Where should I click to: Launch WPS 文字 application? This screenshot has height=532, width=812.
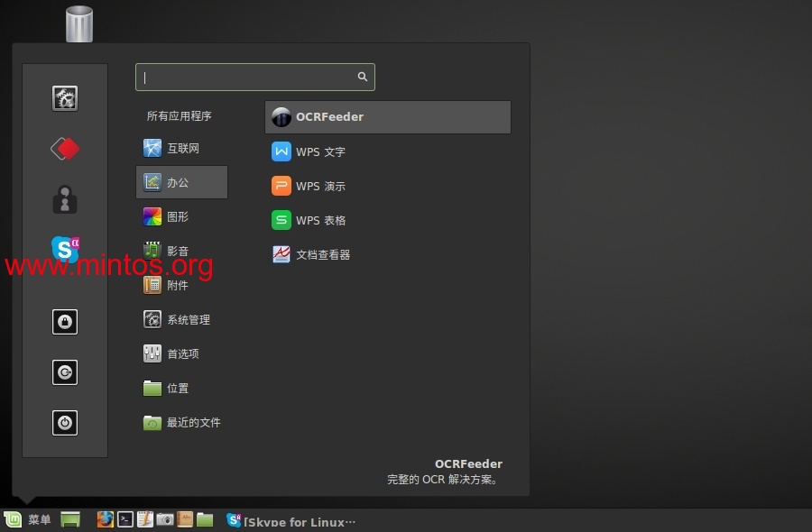click(x=388, y=151)
